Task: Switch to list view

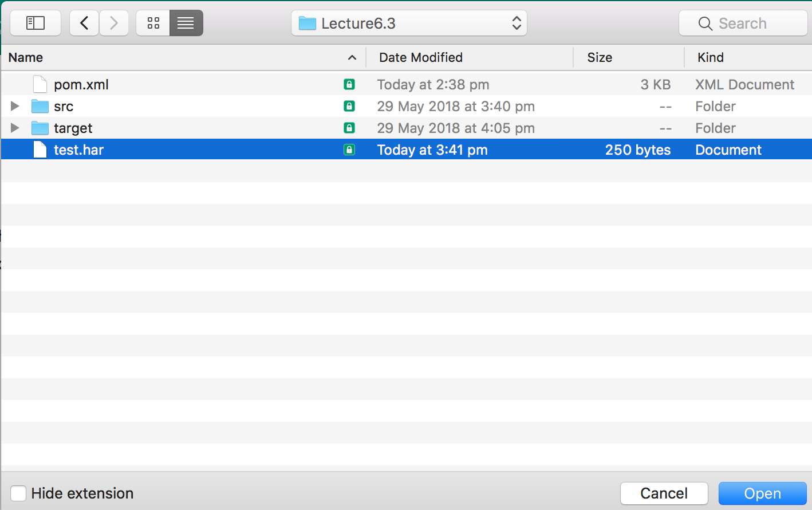Action: click(186, 23)
